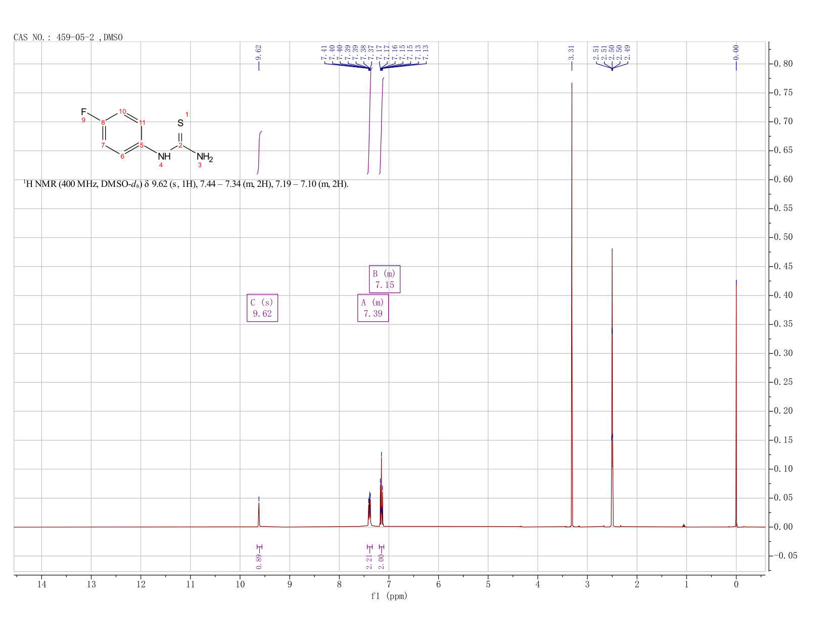
Task: Select the integral value 2.00
Action: pos(381,561)
